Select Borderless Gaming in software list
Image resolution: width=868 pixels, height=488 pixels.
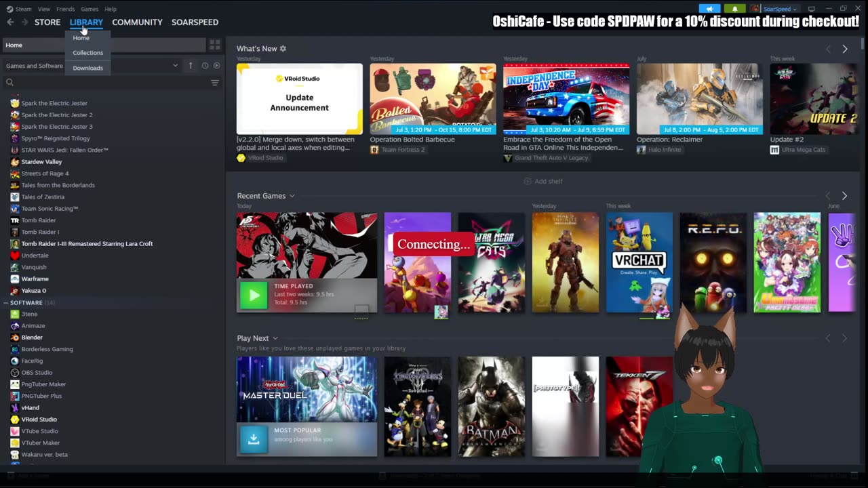click(x=47, y=349)
